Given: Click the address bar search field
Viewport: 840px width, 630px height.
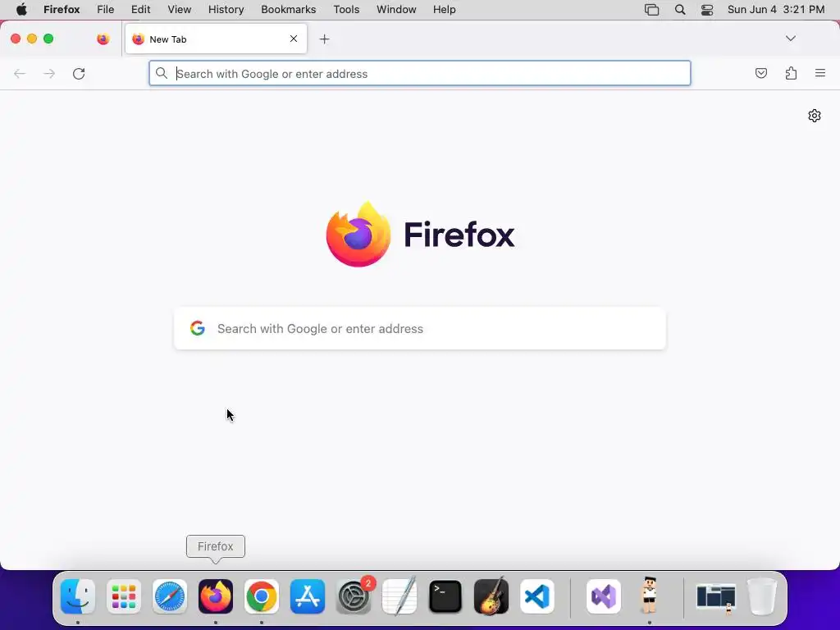Looking at the screenshot, I should 420,73.
